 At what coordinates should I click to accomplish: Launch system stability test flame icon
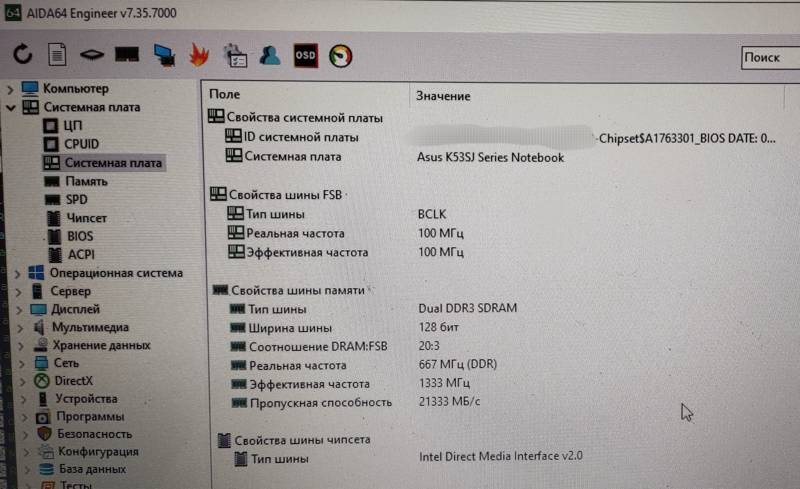(x=199, y=54)
